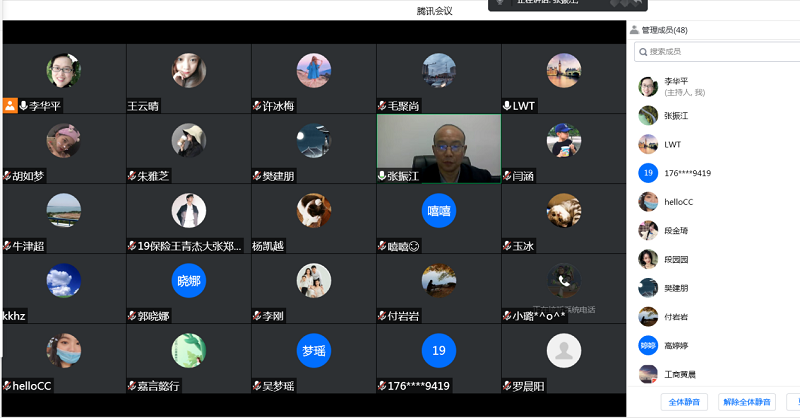Click the 管理成员 person icon in panel header

(x=634, y=30)
